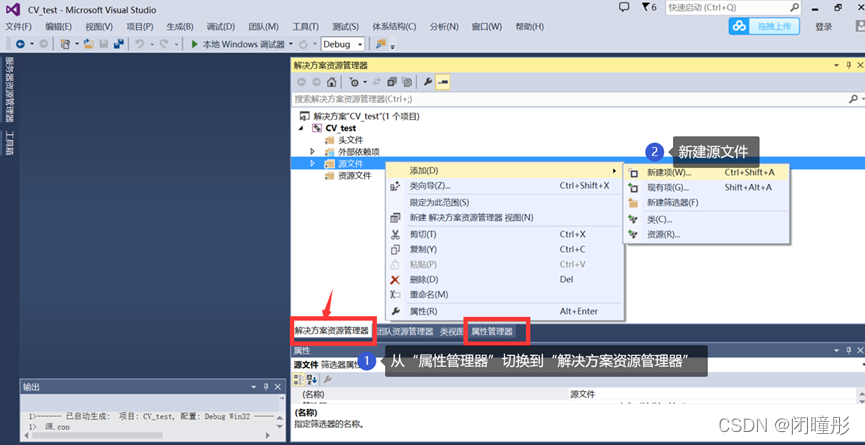Select 属性(R) in context menu
This screenshot has height=445, width=865.
(x=504, y=311)
